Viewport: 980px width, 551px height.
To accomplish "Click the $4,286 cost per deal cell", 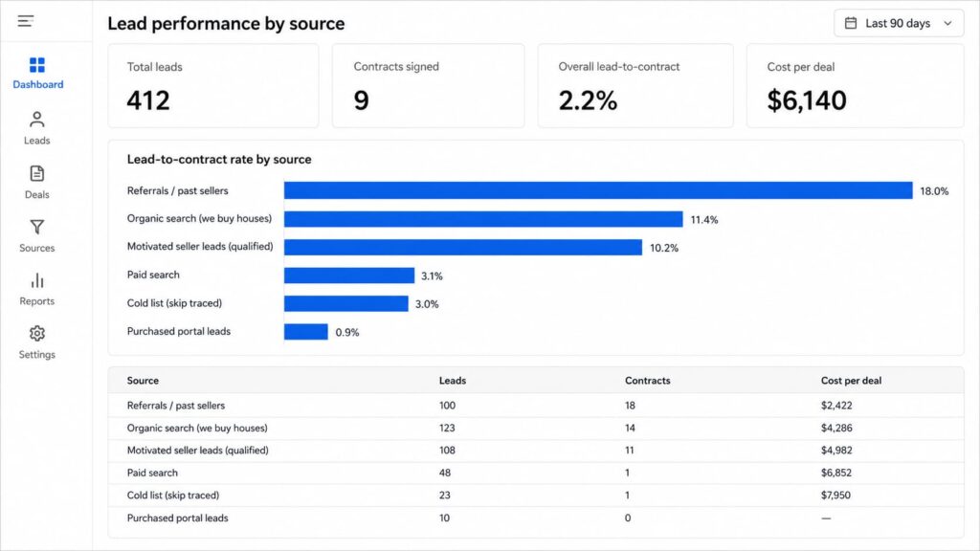I will pos(836,428).
